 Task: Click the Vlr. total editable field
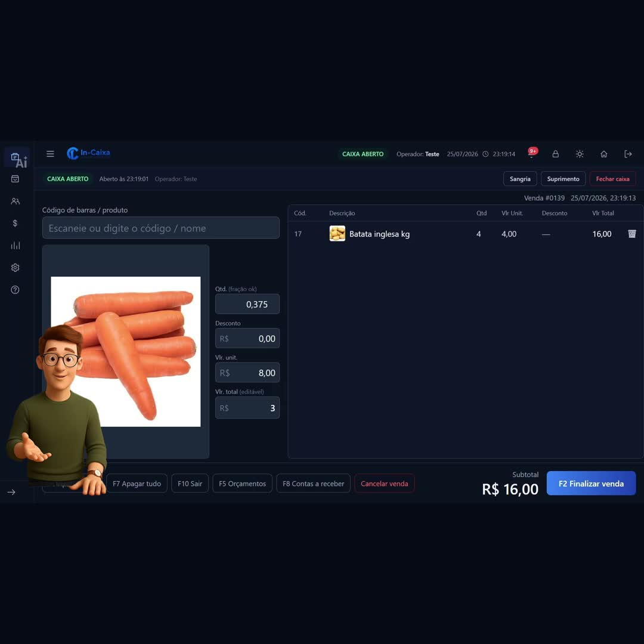click(x=247, y=408)
